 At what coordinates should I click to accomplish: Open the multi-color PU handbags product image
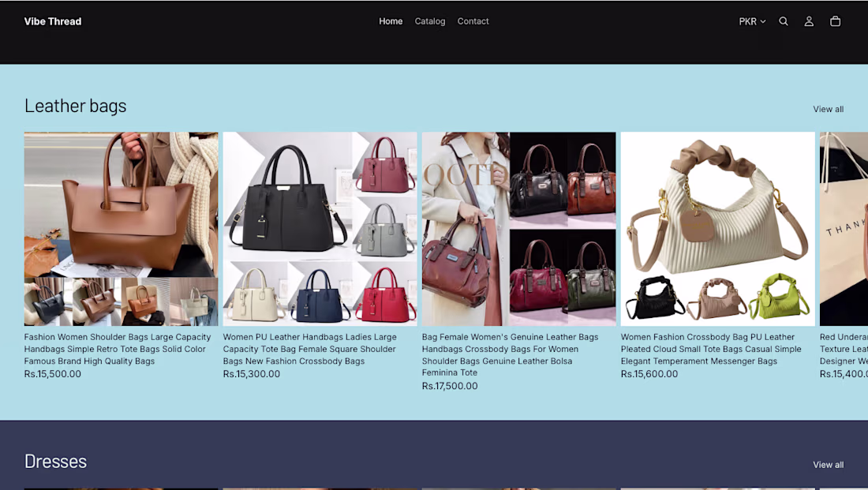tap(320, 229)
